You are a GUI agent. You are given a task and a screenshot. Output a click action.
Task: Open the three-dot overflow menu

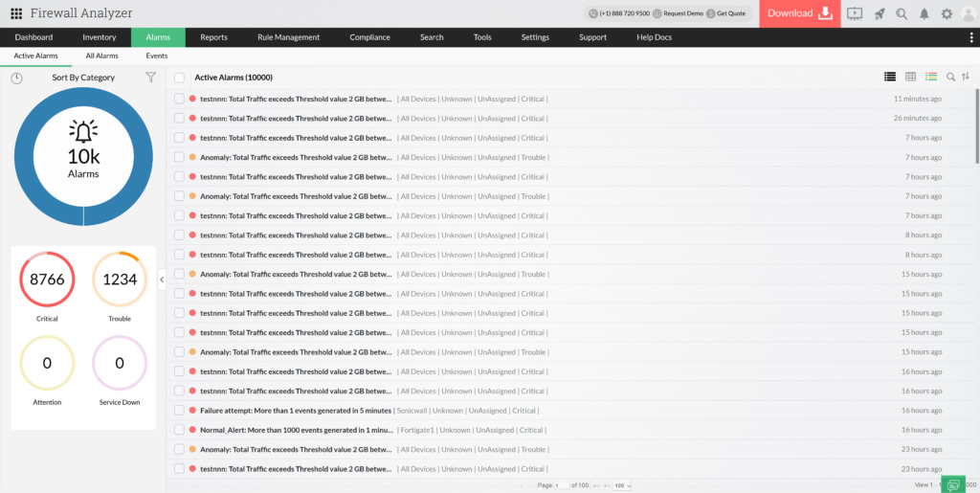[x=970, y=37]
